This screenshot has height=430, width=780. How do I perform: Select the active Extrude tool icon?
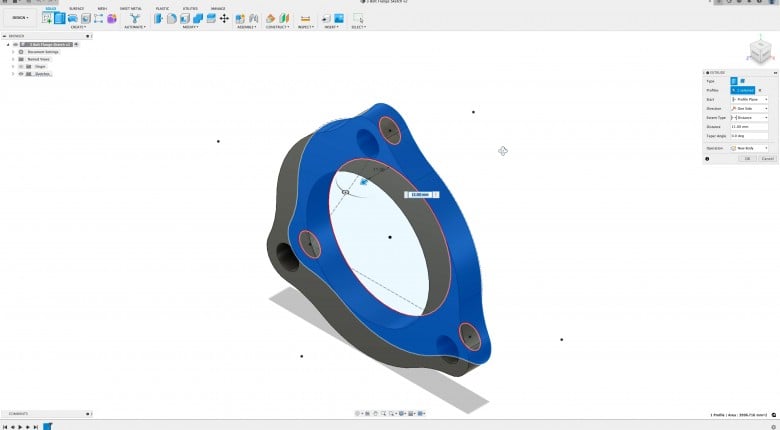pos(60,18)
